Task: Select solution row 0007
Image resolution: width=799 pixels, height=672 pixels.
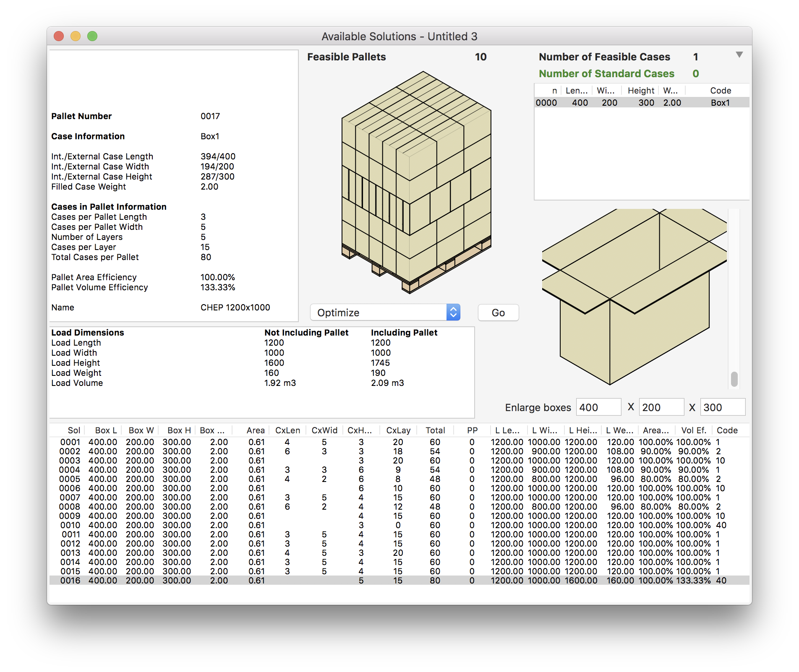Action: [x=399, y=497]
